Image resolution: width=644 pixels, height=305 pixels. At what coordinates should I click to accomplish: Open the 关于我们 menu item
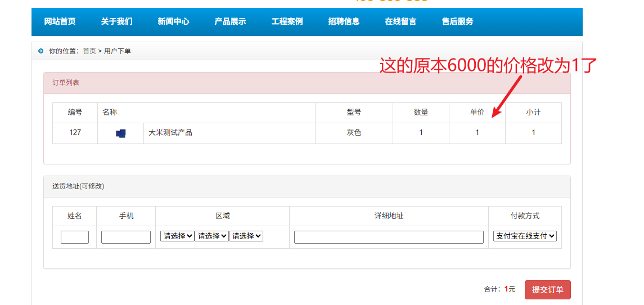(116, 21)
